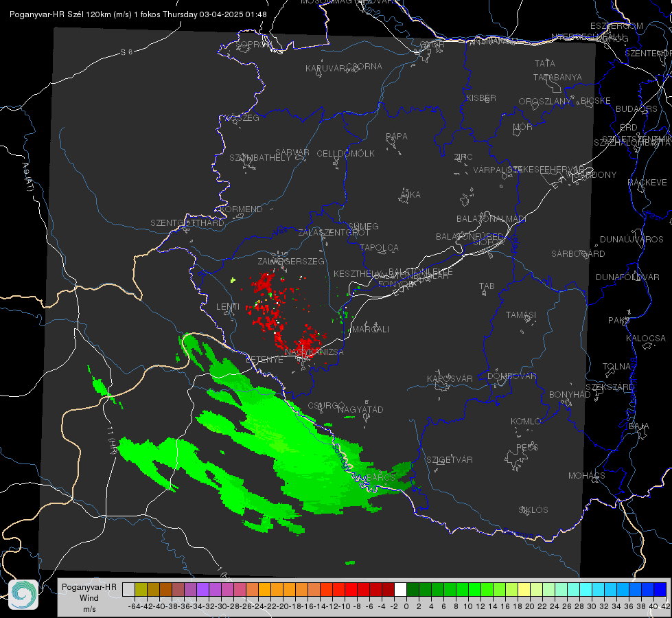The width and height of the screenshot is (672, 618).
Task: Click the SZOMBATHELY city label
Action: pos(260,158)
